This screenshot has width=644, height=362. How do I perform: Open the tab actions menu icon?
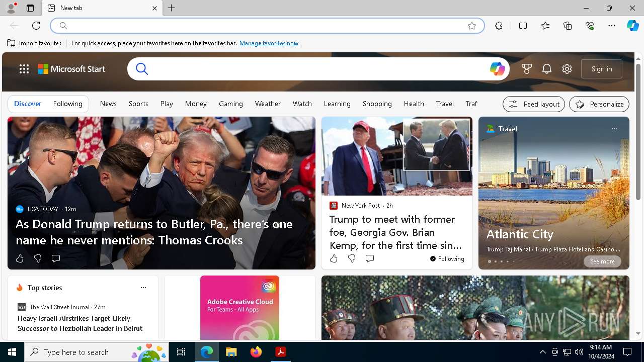[x=30, y=8]
